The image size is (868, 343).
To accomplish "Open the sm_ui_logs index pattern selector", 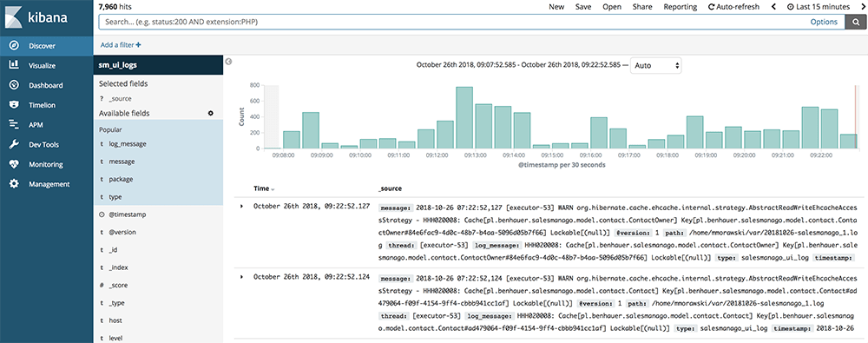I will click(x=158, y=65).
